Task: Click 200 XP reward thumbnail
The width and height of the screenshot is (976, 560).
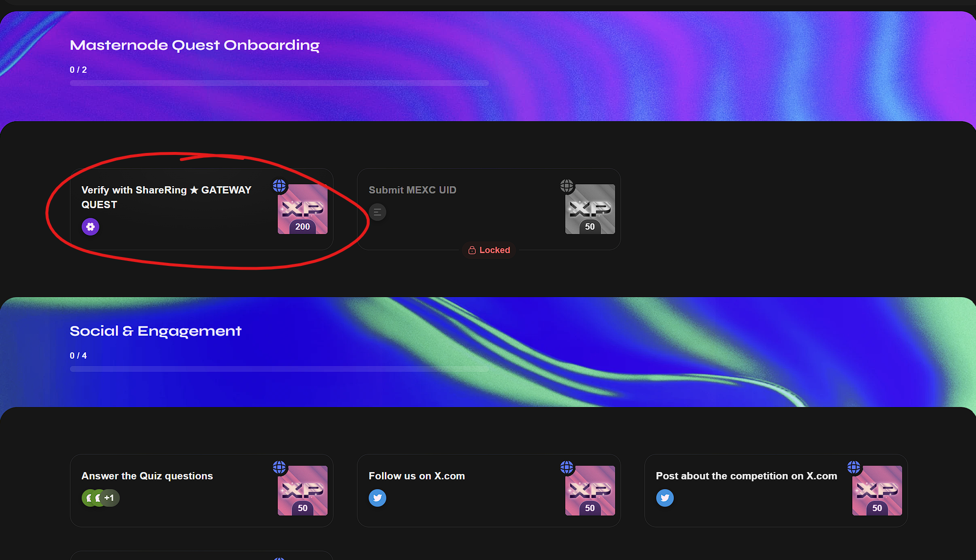Action: [303, 210]
